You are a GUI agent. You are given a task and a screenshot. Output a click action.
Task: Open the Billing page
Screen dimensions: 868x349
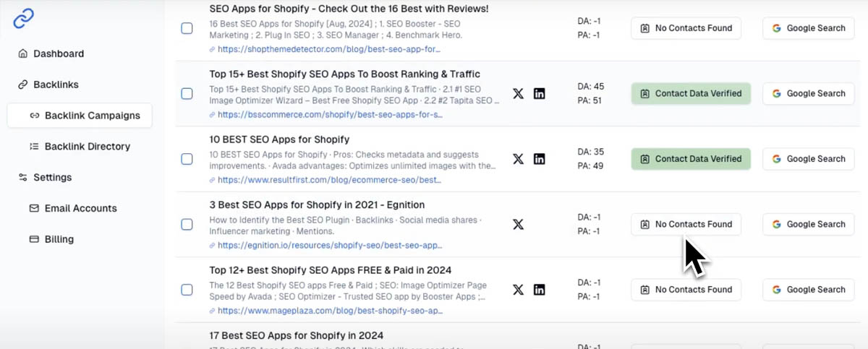(x=51, y=239)
